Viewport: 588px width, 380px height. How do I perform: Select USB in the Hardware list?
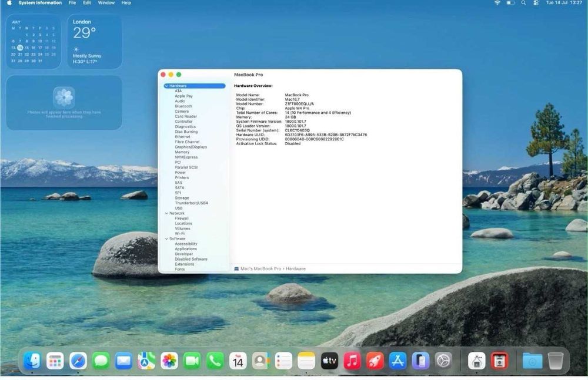[179, 208]
